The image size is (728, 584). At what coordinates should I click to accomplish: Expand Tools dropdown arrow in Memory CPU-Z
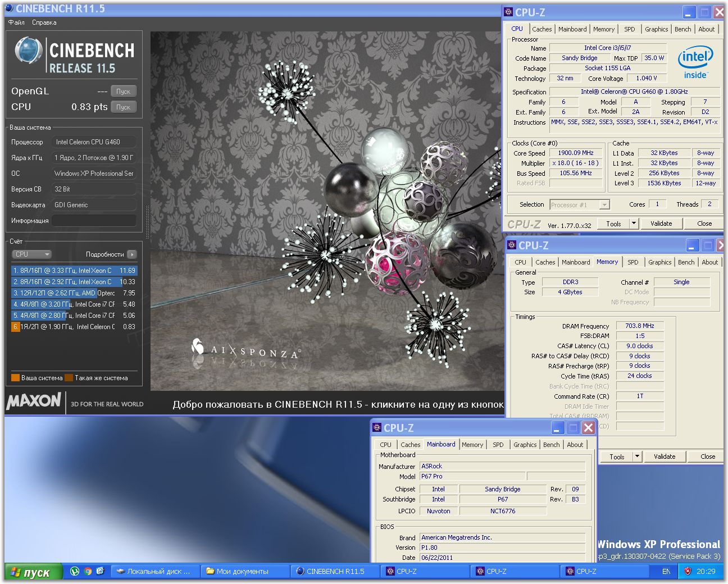click(x=637, y=457)
